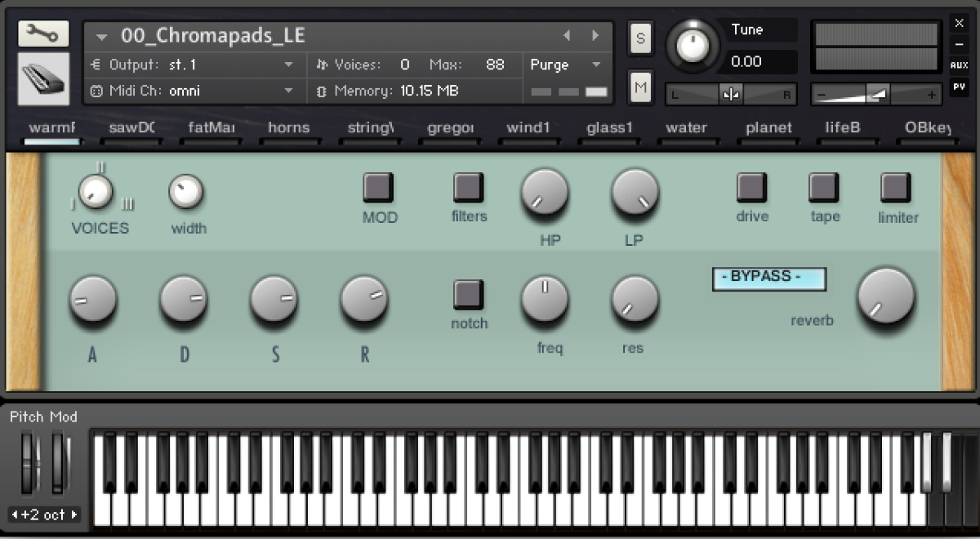Toggle the drive effect button
The width and height of the screenshot is (980, 539).
coord(751,186)
